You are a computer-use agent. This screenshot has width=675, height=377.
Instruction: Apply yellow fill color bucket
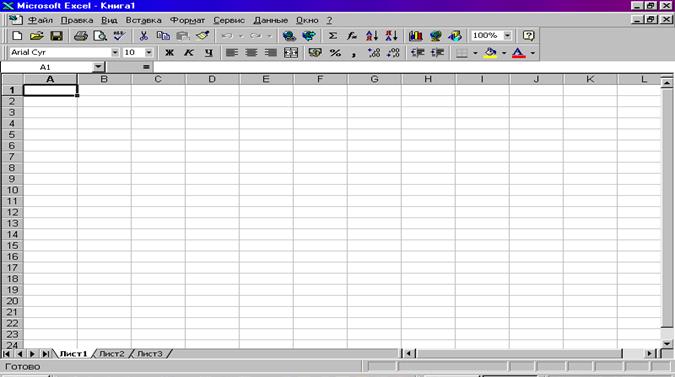[490, 53]
